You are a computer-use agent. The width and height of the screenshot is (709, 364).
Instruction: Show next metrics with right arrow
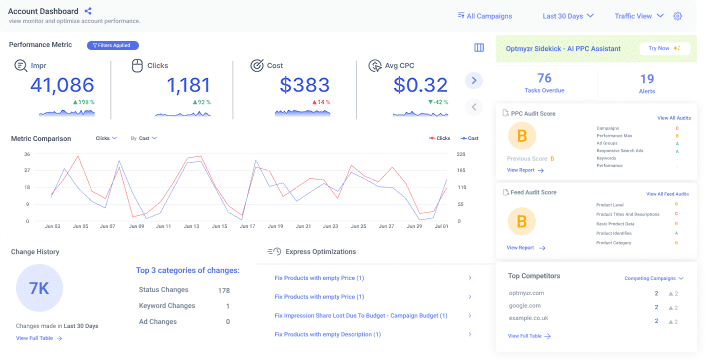point(474,80)
